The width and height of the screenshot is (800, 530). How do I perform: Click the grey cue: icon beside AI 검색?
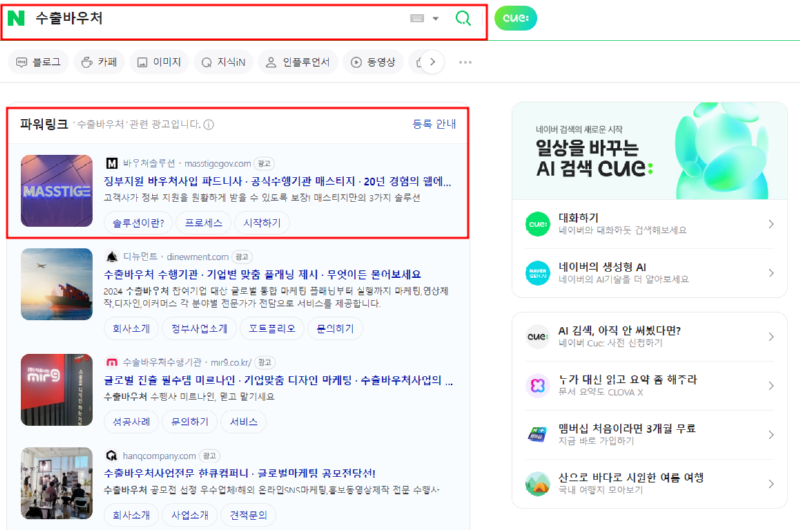[538, 337]
